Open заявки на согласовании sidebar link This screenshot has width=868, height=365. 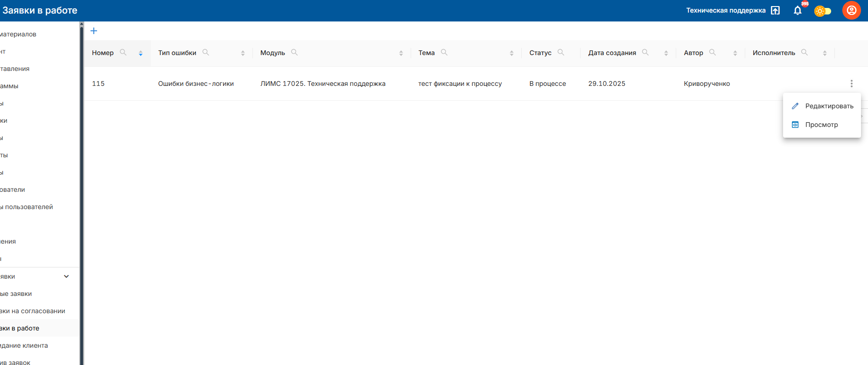coord(33,311)
